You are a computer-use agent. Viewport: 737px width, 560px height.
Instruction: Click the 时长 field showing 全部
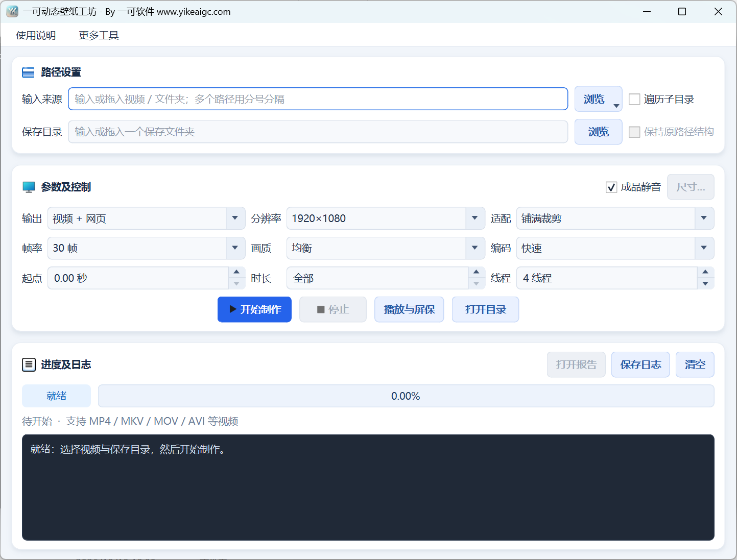click(377, 278)
